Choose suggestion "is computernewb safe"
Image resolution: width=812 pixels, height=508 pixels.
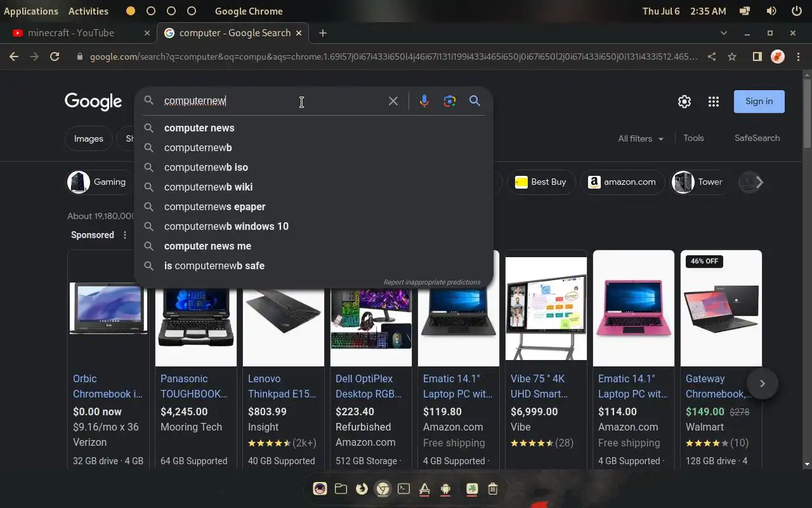(x=313, y=265)
